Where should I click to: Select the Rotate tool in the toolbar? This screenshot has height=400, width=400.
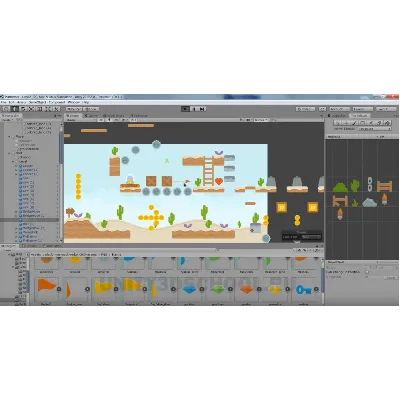tap(23, 109)
